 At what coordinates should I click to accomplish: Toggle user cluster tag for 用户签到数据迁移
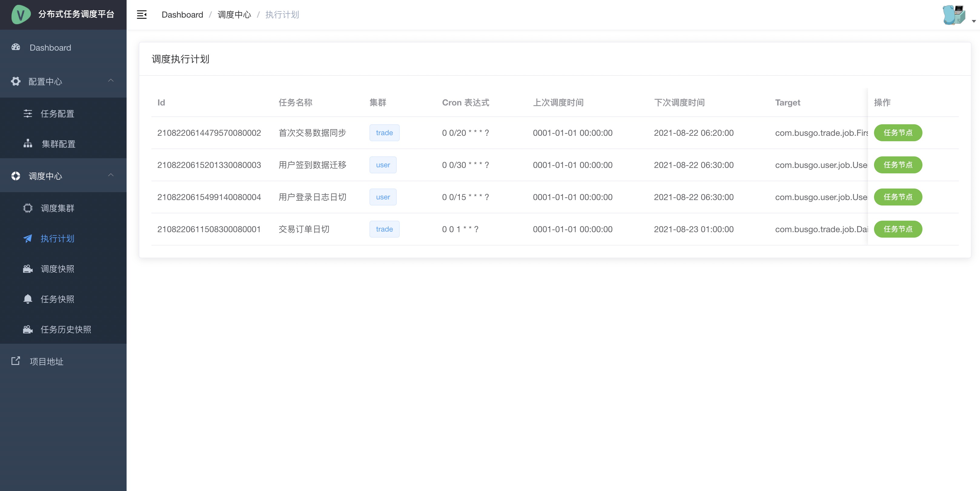click(x=383, y=165)
